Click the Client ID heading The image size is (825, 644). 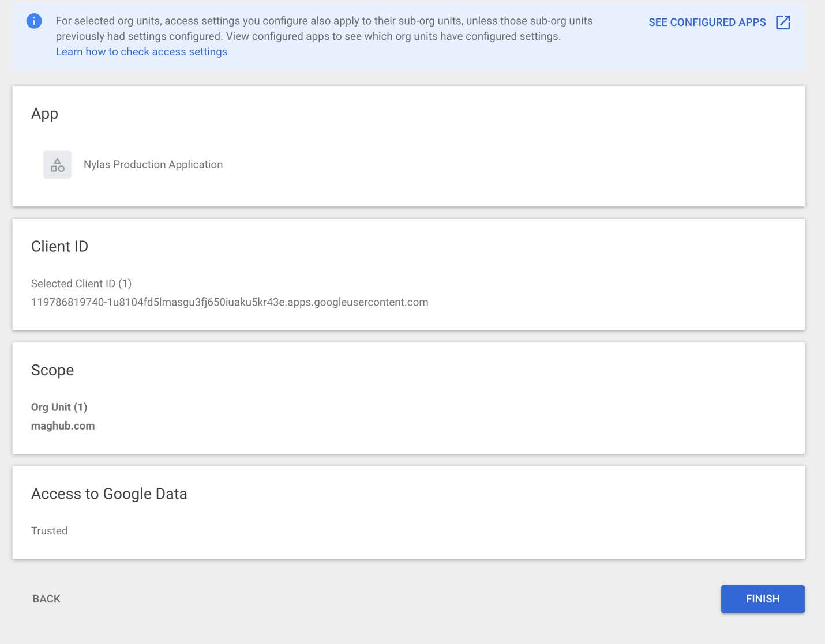(60, 247)
